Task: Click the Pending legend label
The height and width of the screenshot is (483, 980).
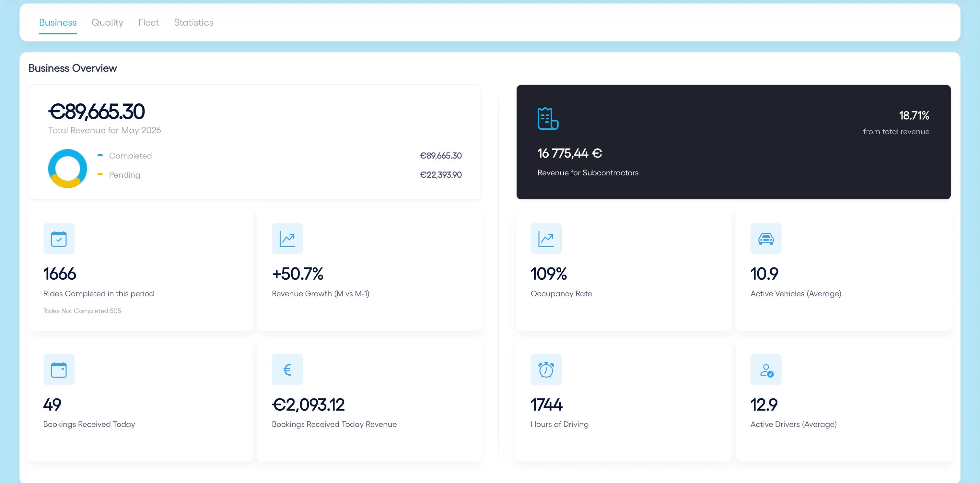Action: pyautogui.click(x=125, y=175)
